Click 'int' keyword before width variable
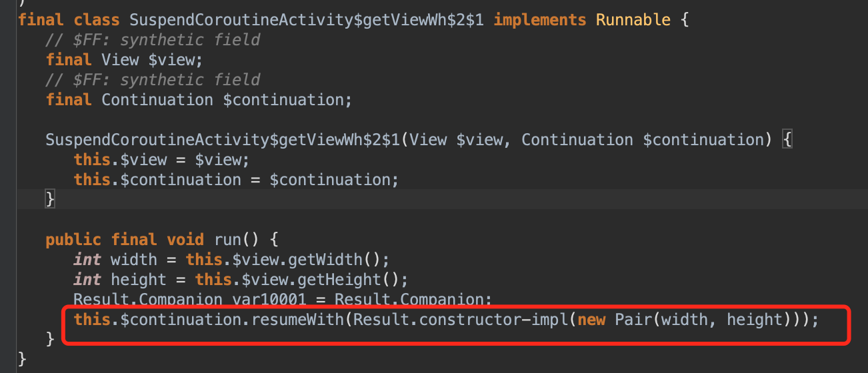The height and width of the screenshot is (373, 868). [87, 259]
